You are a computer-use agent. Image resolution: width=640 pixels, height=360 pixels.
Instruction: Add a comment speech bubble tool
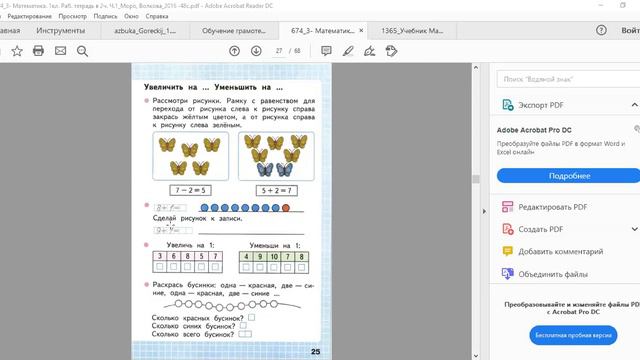[x=326, y=51]
